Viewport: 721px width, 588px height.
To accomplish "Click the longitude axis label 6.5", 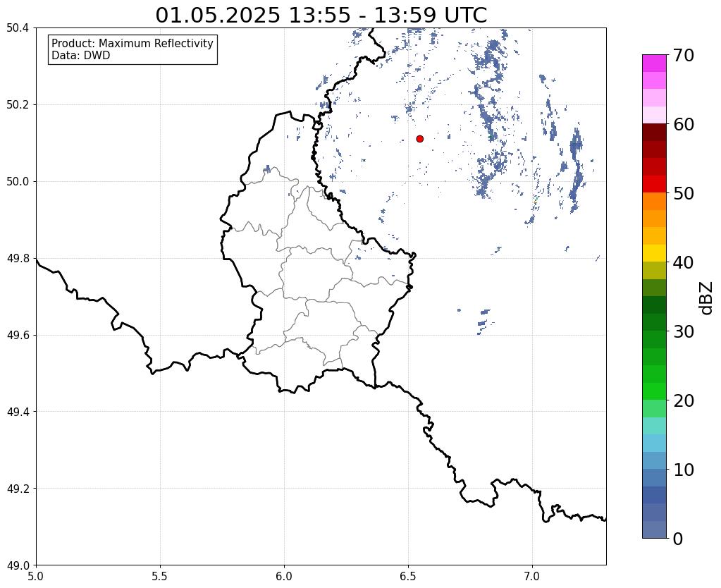I will (x=408, y=576).
